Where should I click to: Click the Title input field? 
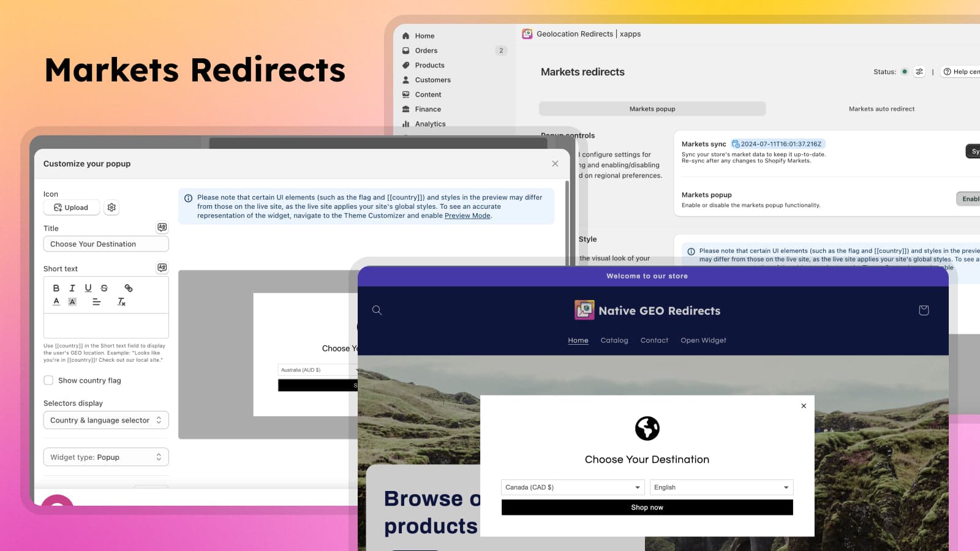(106, 244)
